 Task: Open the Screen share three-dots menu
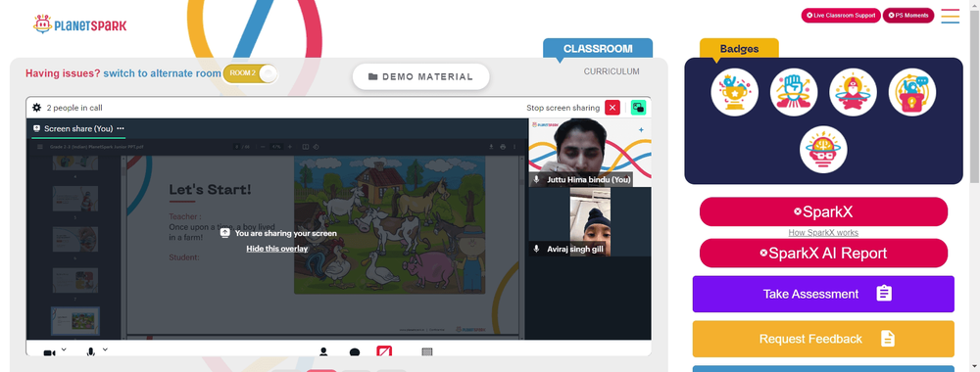[x=121, y=128]
